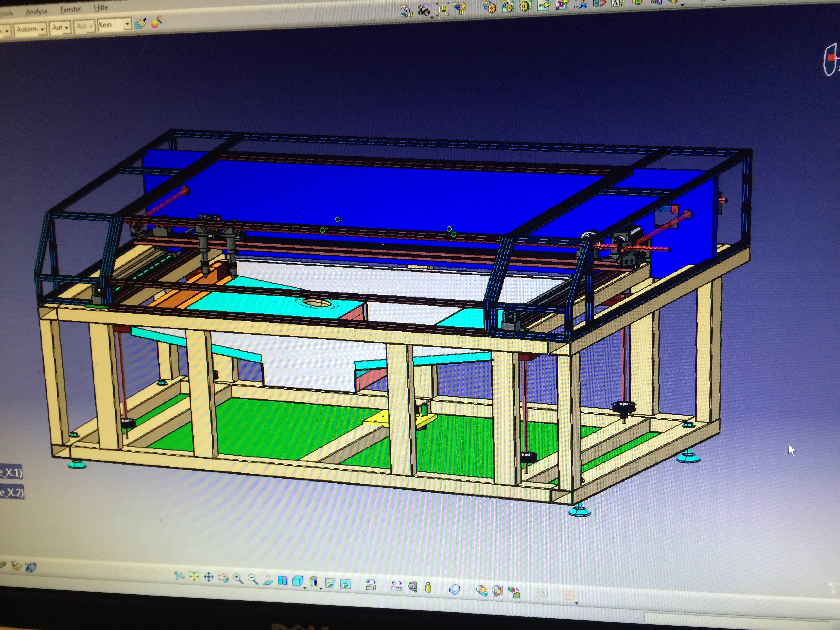Open the Kein dropdown

pos(127,25)
